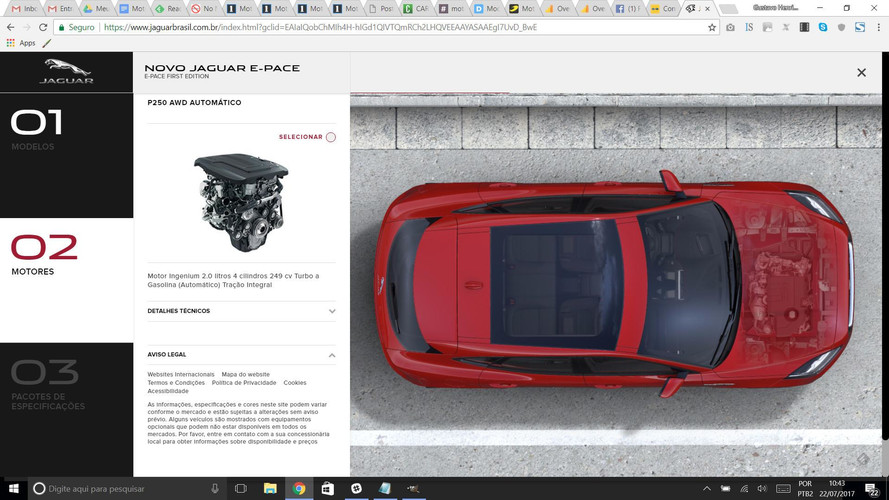
Task: Open step 03 Pacotes de Especificações
Action: click(x=66, y=409)
